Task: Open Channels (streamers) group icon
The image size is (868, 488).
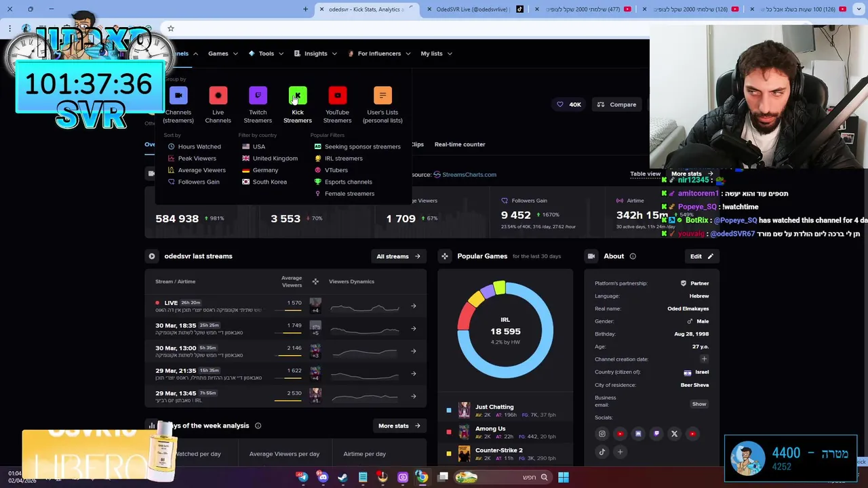Action: click(178, 96)
